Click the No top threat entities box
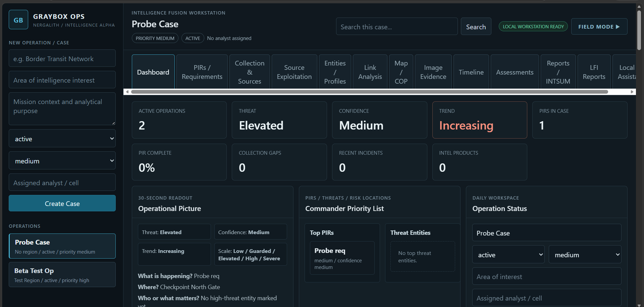The height and width of the screenshot is (307, 644). pyautogui.click(x=423, y=256)
